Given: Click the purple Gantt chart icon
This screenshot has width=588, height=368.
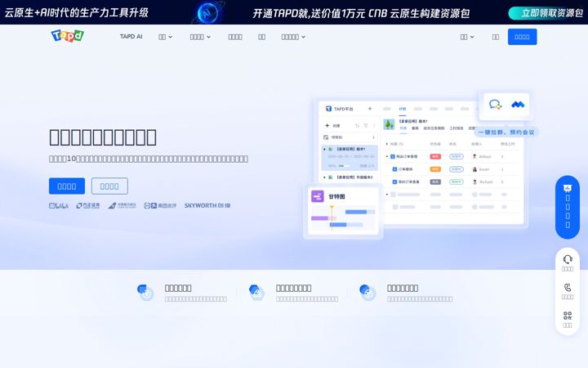Looking at the screenshot, I should pyautogui.click(x=318, y=196).
